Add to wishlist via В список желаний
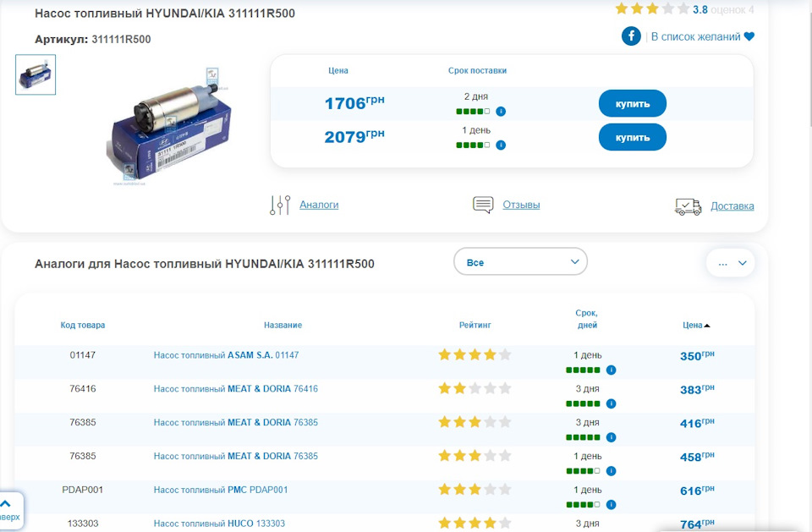The image size is (812, 532). [695, 36]
